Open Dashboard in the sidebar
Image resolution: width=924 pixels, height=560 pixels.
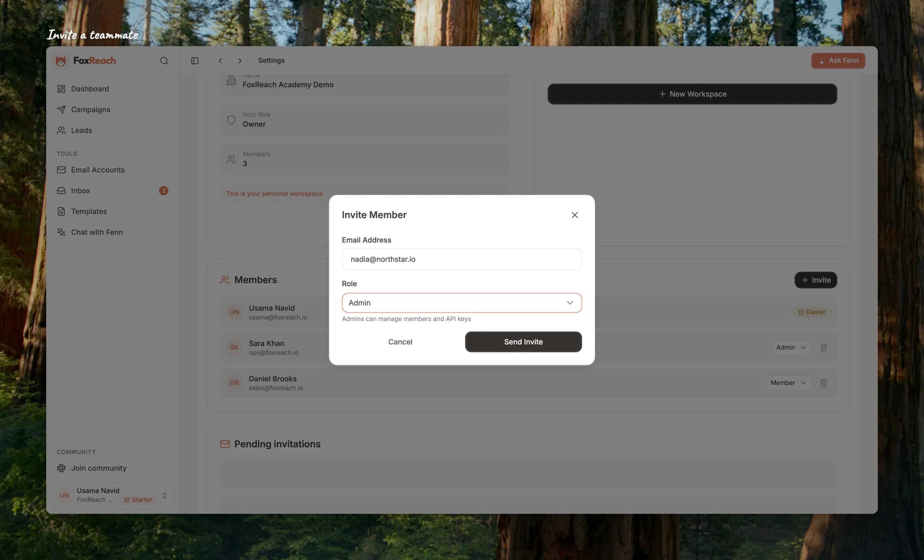[113, 89]
